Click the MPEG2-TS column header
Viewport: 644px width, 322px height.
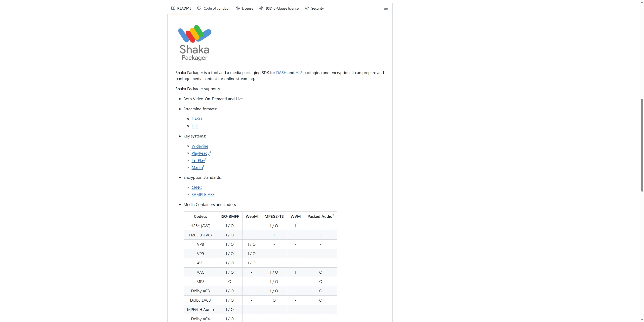point(274,217)
